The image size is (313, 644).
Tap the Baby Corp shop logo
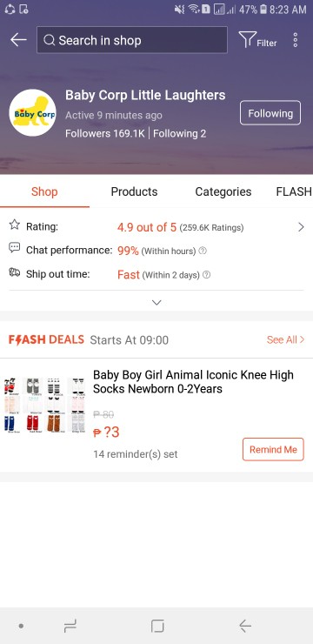[32, 113]
